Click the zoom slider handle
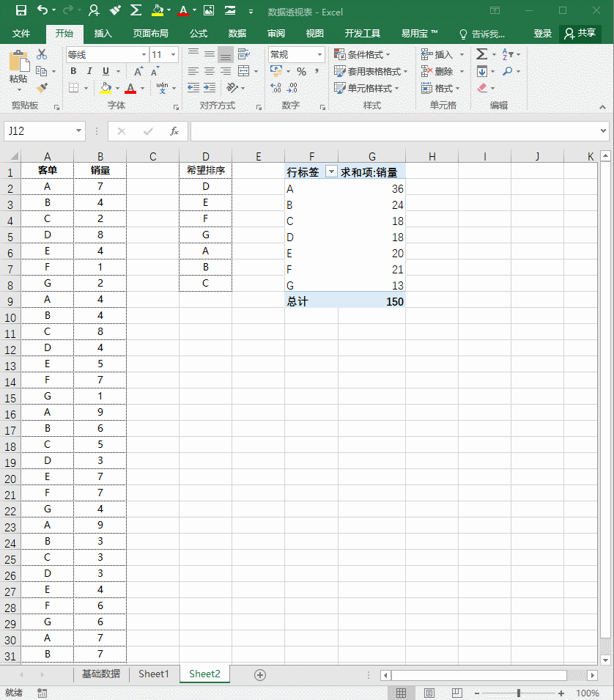 [519, 693]
